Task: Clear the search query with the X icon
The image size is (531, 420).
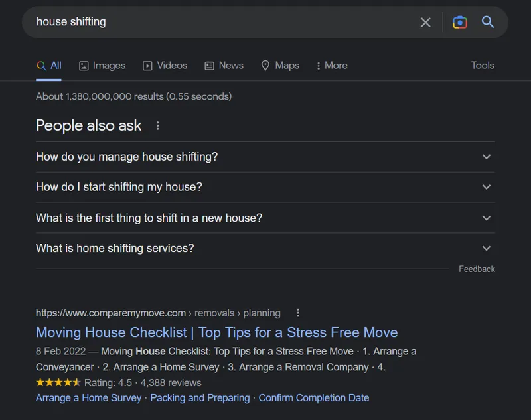Action: [425, 22]
